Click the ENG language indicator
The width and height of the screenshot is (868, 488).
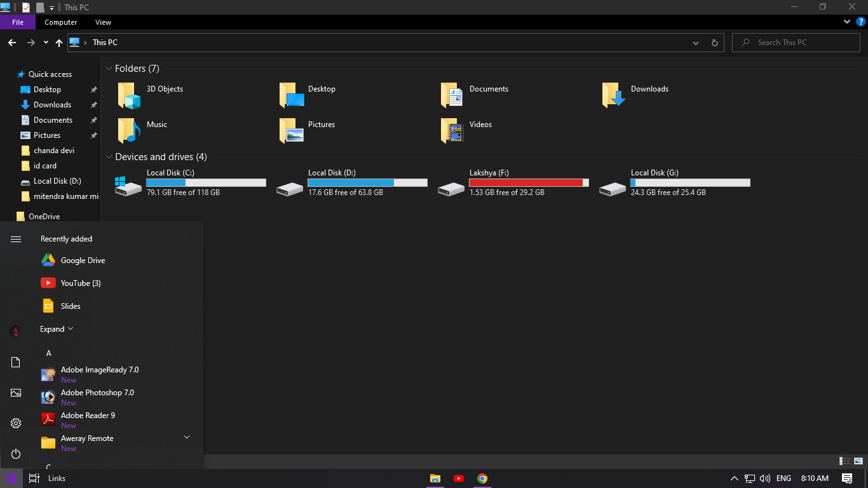pos(783,478)
